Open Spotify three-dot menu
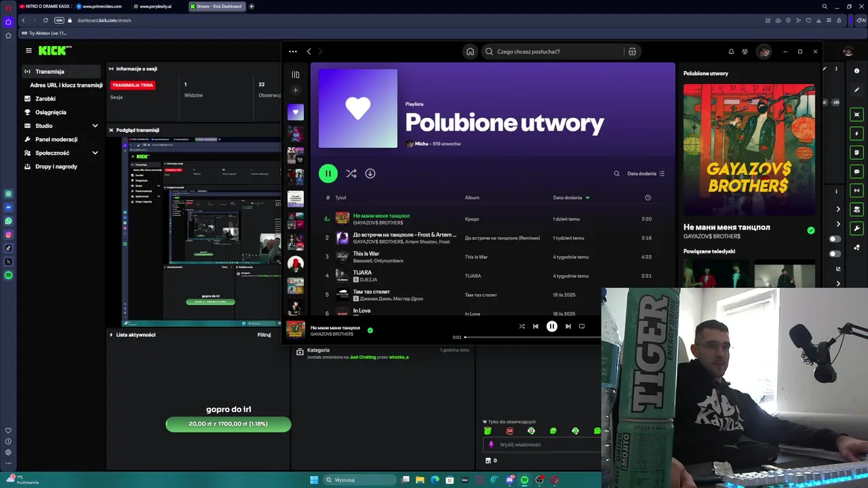This screenshot has width=868, height=488. point(293,52)
